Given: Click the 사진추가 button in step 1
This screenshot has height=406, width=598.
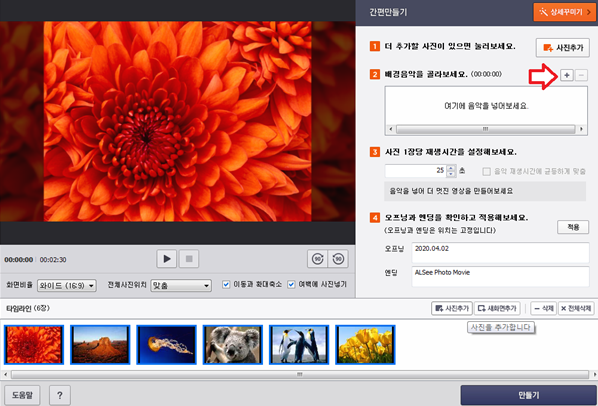Looking at the screenshot, I should click(563, 48).
